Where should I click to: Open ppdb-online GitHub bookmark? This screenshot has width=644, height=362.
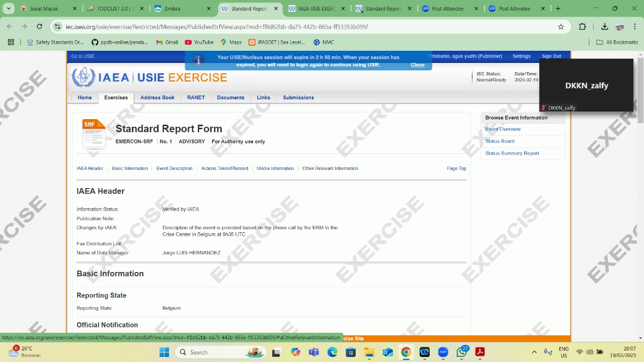[x=120, y=42]
